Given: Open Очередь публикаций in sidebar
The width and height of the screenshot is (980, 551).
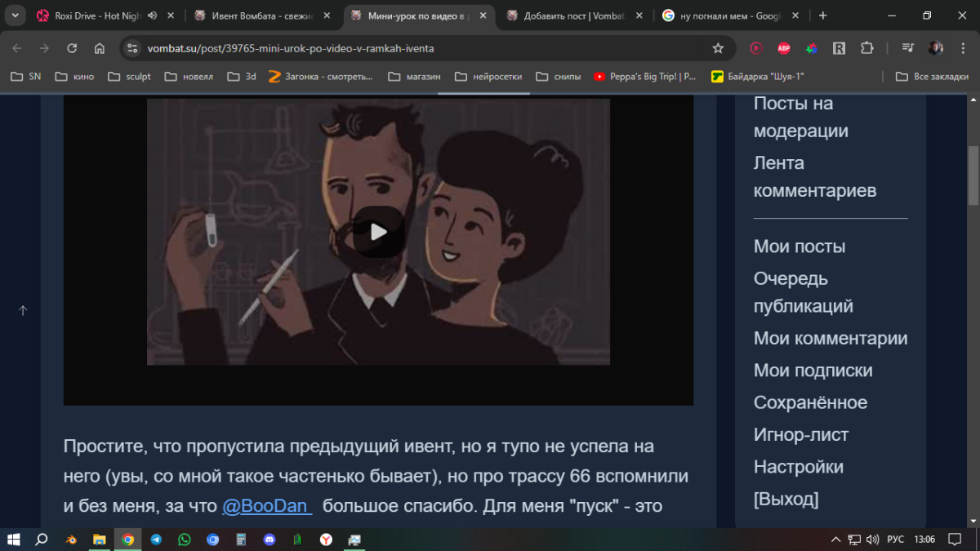Looking at the screenshot, I should (804, 292).
